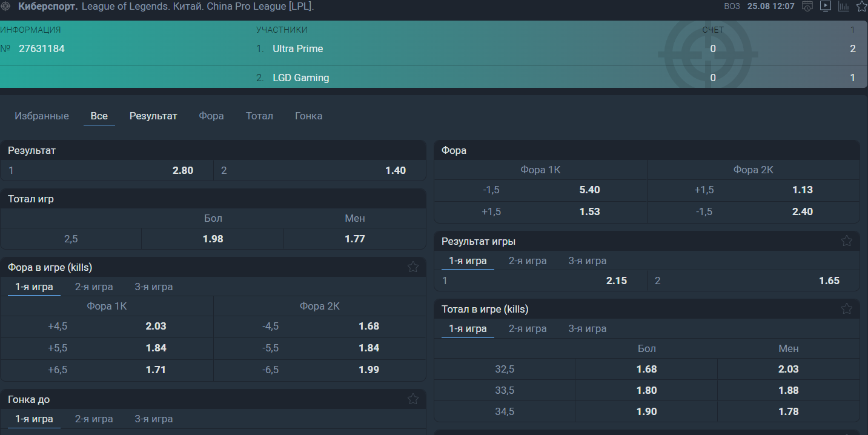868x435 pixels.
Task: Click the match date 25.08 12:07
Action: [770, 6]
